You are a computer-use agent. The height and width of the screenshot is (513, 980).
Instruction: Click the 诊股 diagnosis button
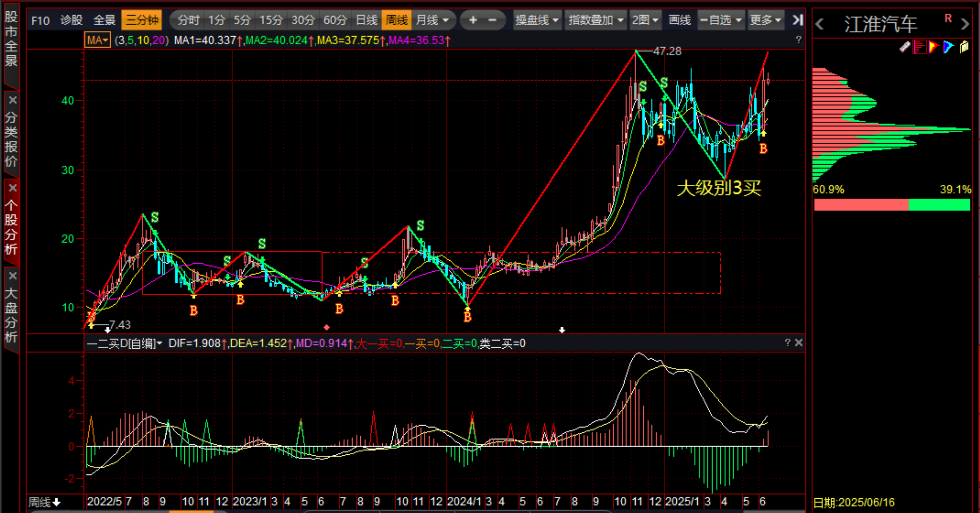[71, 20]
